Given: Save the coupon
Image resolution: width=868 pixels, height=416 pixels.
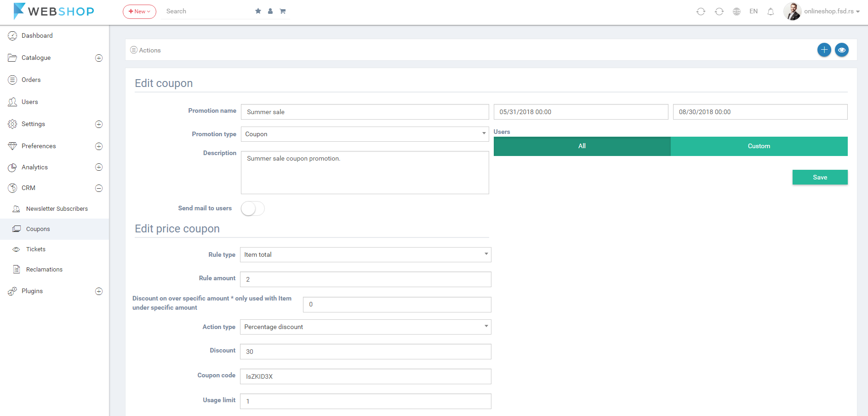Looking at the screenshot, I should pos(820,177).
